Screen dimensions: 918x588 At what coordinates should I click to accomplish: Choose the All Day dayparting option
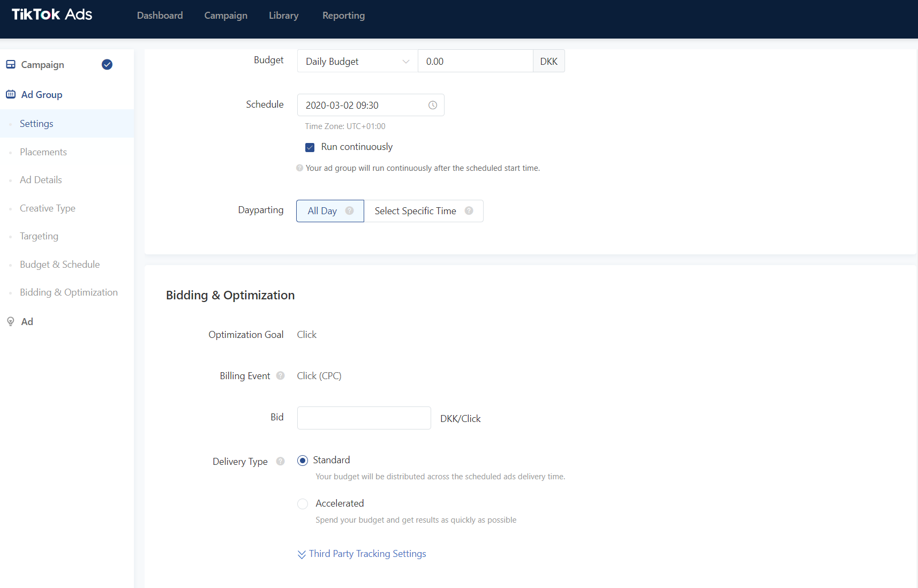click(x=330, y=211)
